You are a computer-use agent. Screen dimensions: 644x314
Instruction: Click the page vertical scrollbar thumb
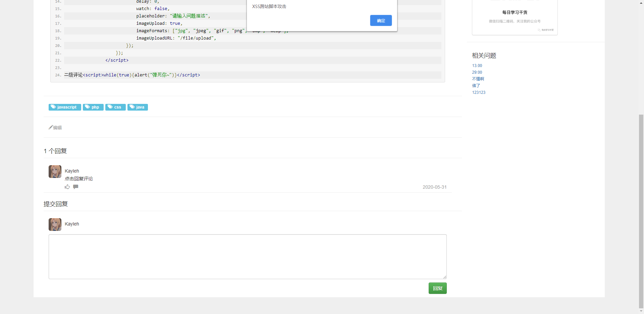(641, 211)
